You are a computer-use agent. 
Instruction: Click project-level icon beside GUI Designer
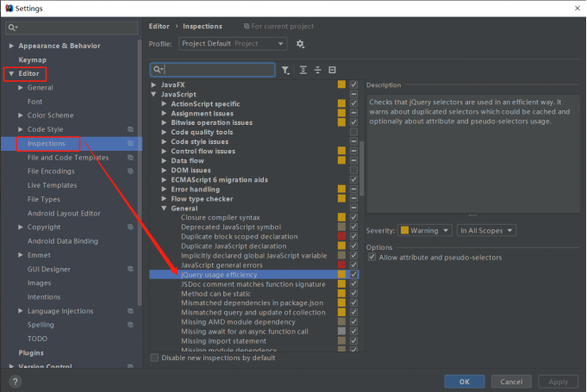pyautogui.click(x=130, y=269)
